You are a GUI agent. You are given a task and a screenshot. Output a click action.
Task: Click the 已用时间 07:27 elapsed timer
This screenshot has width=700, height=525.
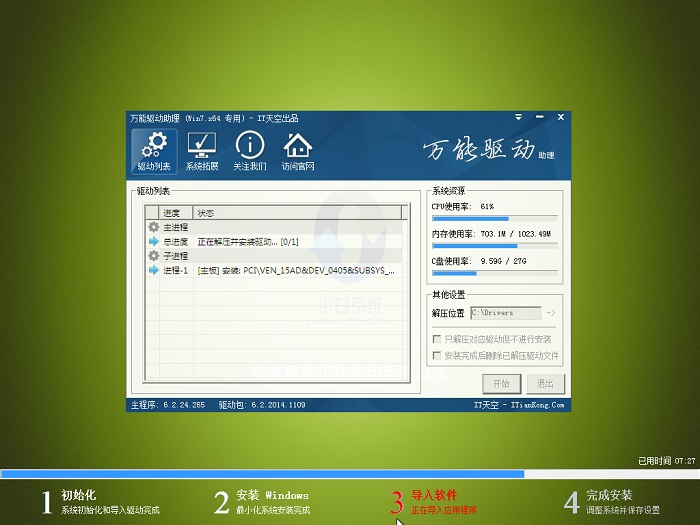pyautogui.click(x=667, y=461)
